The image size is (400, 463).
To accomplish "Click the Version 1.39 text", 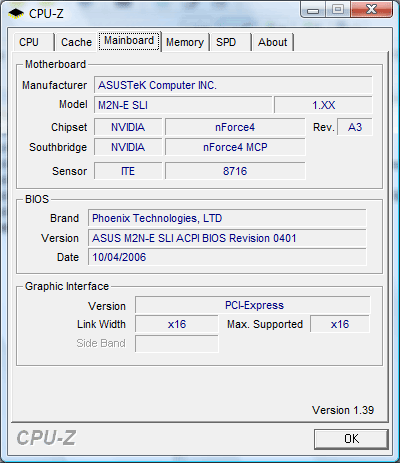I will (343, 410).
